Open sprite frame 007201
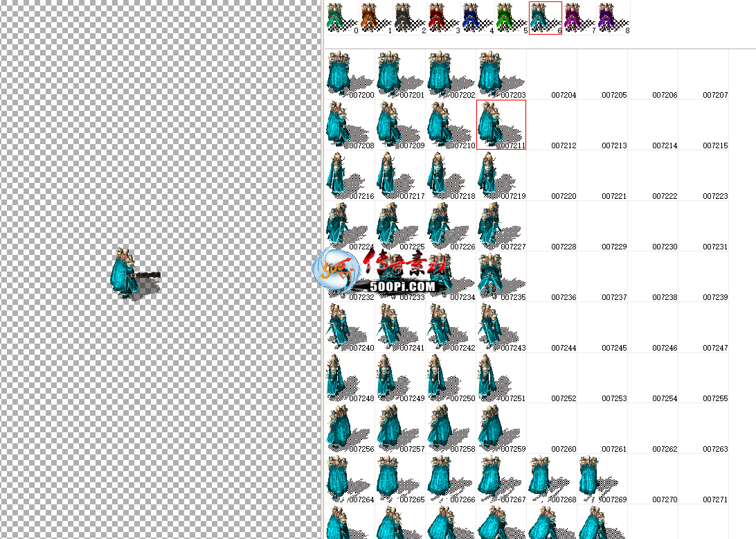This screenshot has height=539, width=756. [400, 75]
